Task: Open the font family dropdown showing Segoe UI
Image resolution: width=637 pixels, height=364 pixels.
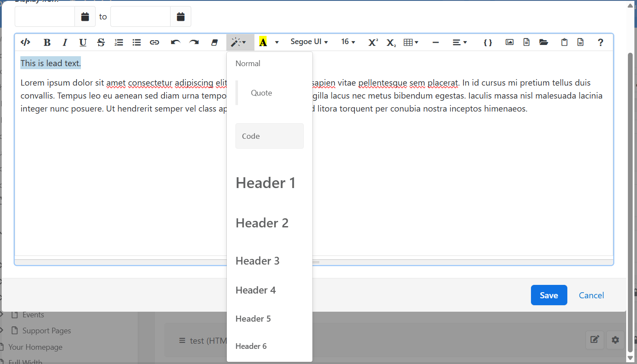Action: 309,42
